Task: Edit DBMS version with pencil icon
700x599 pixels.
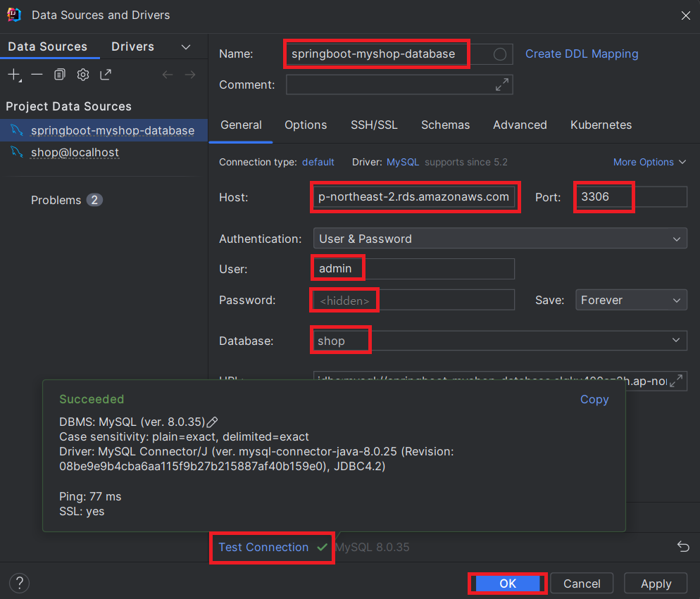Action: coord(213,422)
